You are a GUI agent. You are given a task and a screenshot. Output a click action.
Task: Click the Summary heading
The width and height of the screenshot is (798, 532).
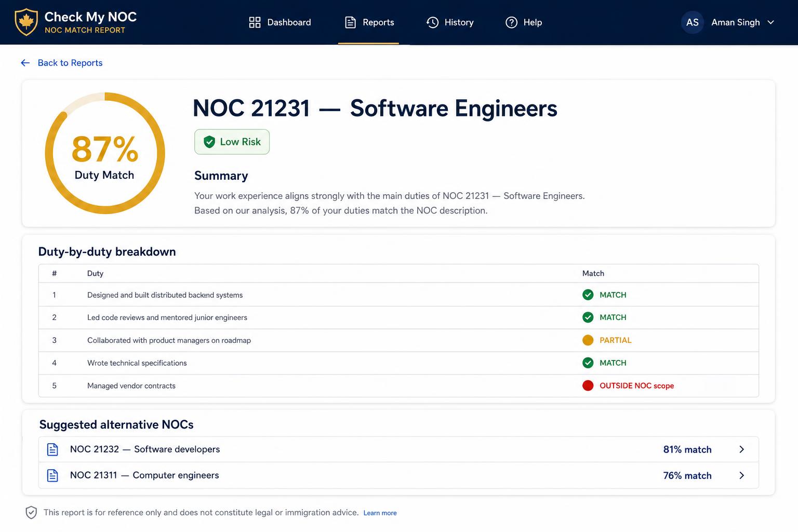(221, 176)
